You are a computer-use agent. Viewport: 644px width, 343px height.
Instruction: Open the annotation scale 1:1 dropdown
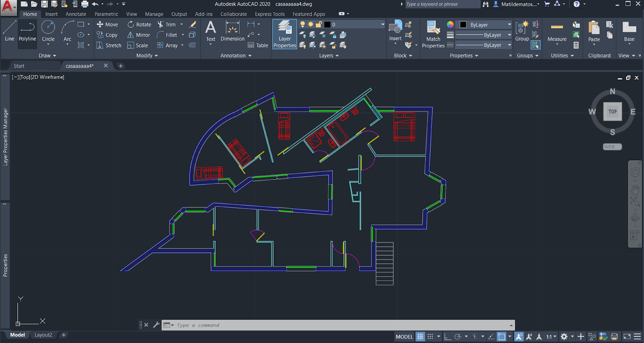[x=551, y=337]
